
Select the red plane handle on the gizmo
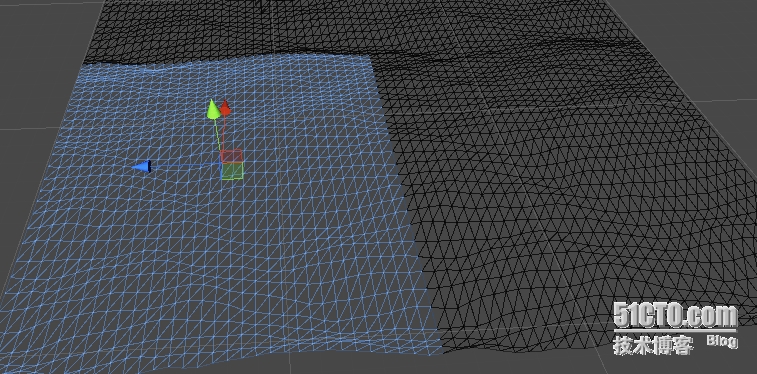[232, 156]
